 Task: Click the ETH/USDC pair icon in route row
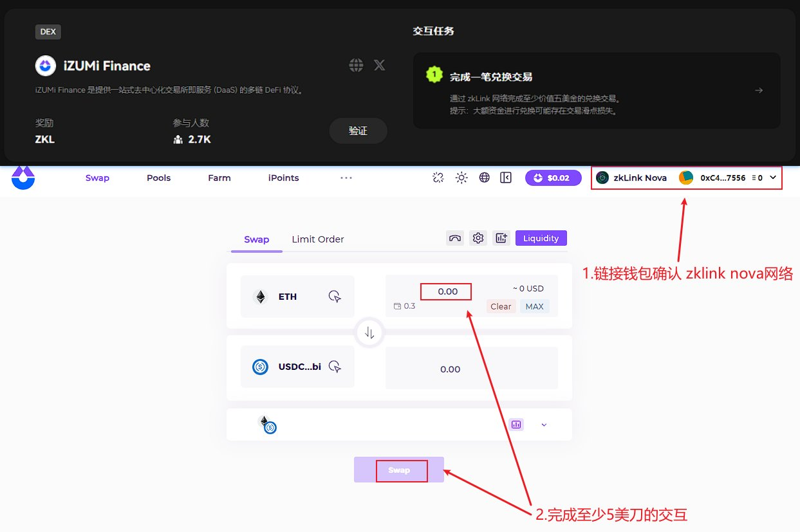coord(267,424)
